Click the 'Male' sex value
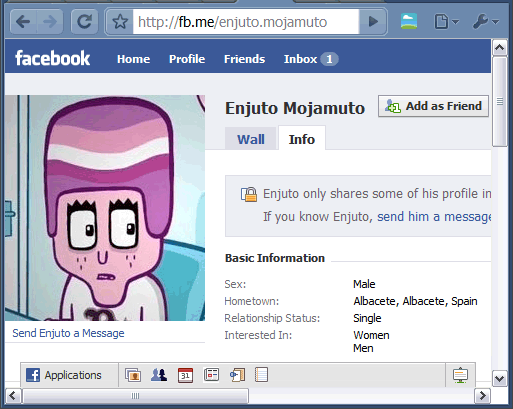 pyautogui.click(x=364, y=284)
